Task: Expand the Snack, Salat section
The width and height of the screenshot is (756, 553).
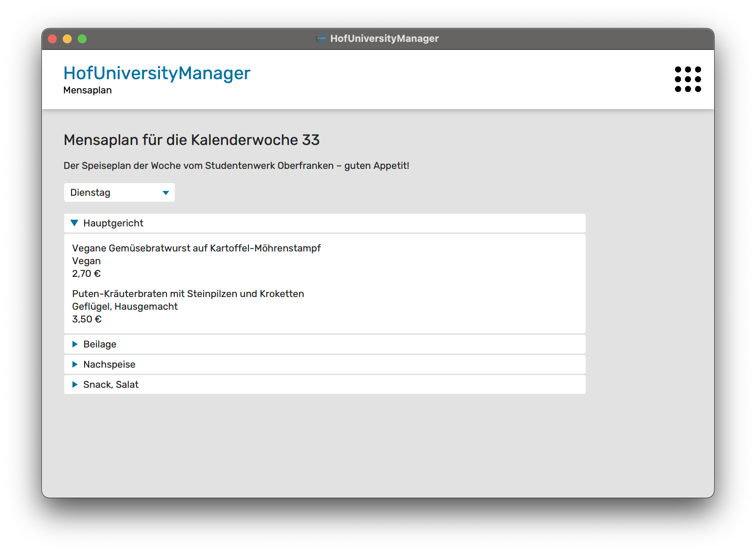Action: tap(325, 384)
